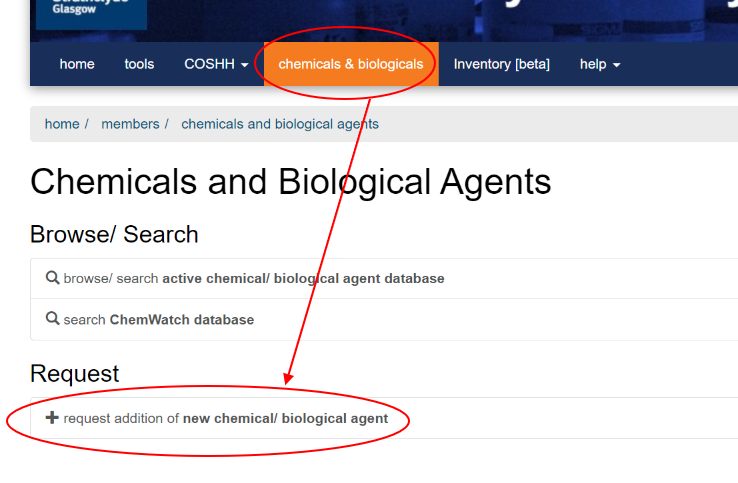Click the chemicals and biological agents breadcrumb
This screenshot has width=738, height=483.
tap(280, 124)
